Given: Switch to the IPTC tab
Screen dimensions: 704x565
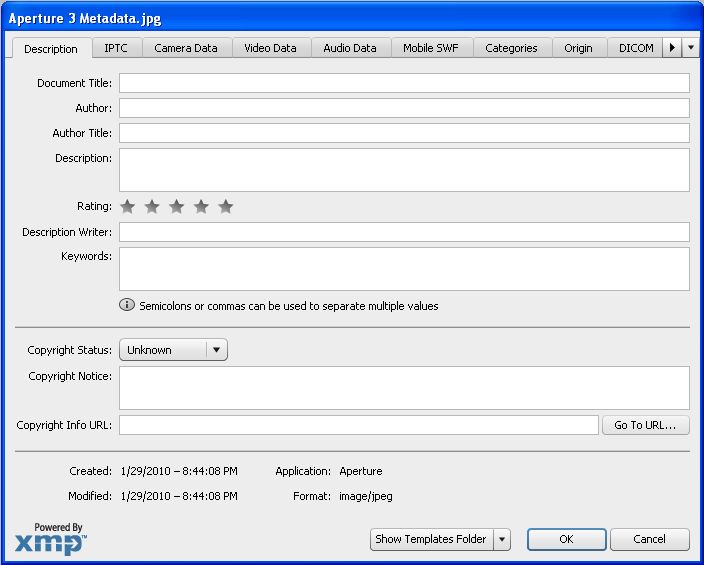Looking at the screenshot, I should coord(117,48).
